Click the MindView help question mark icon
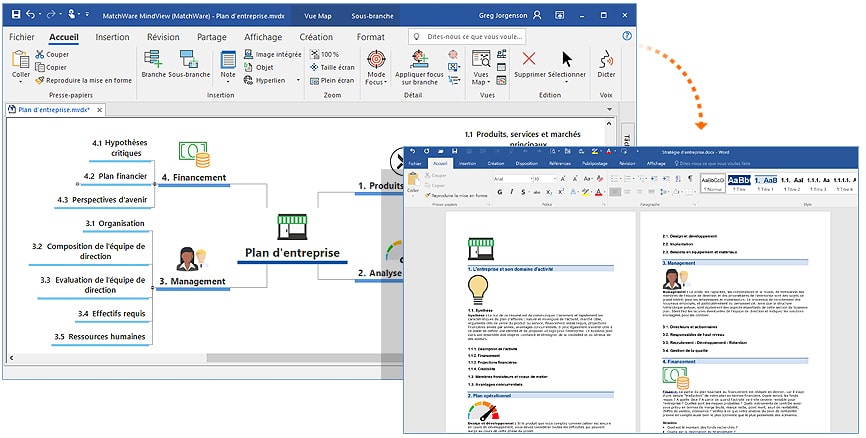Image resolution: width=866 pixels, height=438 pixels. (x=627, y=36)
